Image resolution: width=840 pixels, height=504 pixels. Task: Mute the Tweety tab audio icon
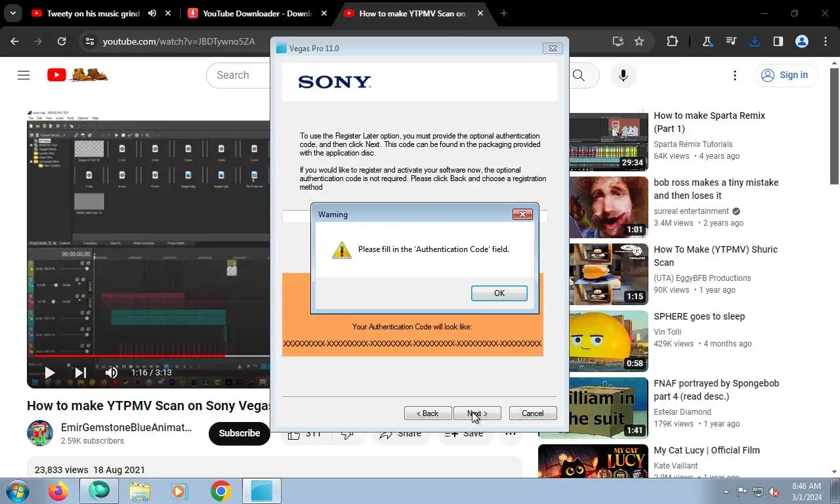click(152, 13)
